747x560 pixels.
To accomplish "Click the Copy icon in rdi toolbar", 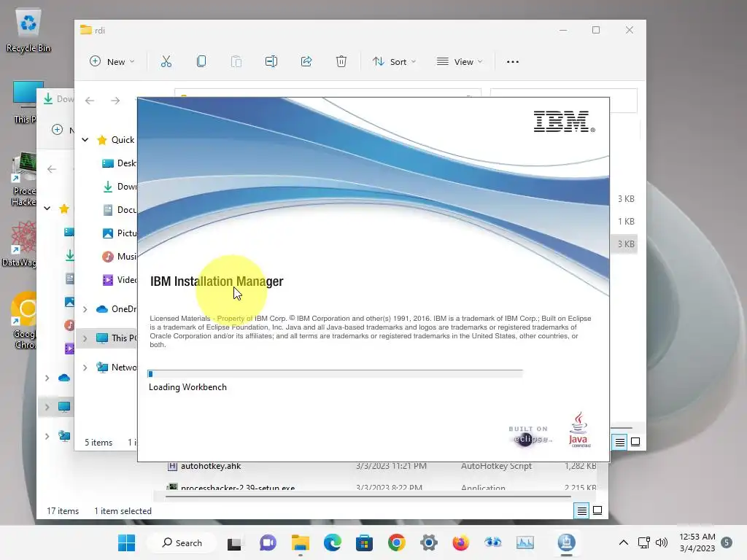I will click(201, 61).
